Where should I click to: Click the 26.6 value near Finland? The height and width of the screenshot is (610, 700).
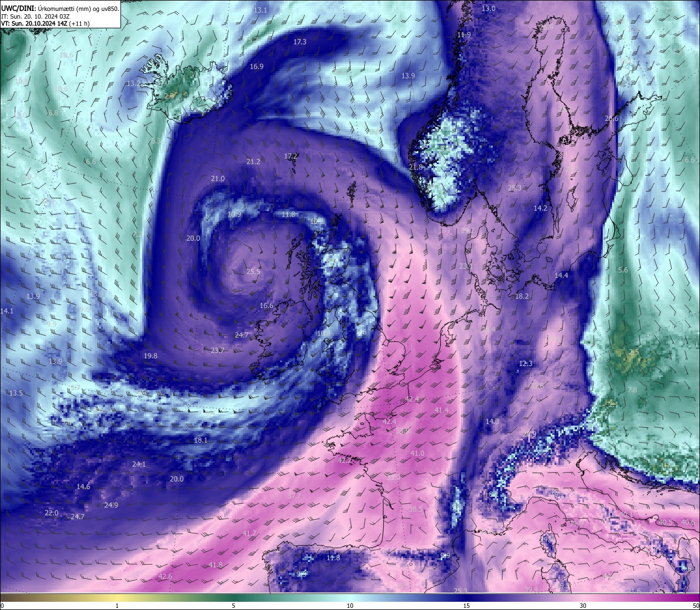(611, 119)
